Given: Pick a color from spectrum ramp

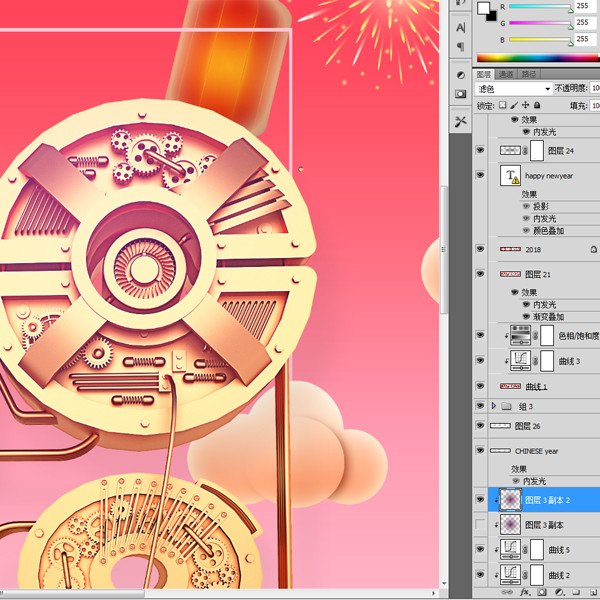Looking at the screenshot, I should 538,58.
